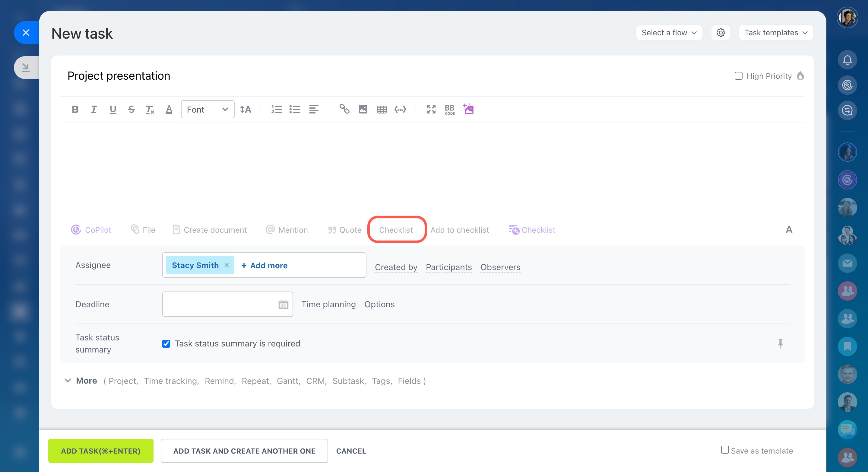Enable the High Priority checkbox
Screen dimensions: 868x472
point(738,76)
